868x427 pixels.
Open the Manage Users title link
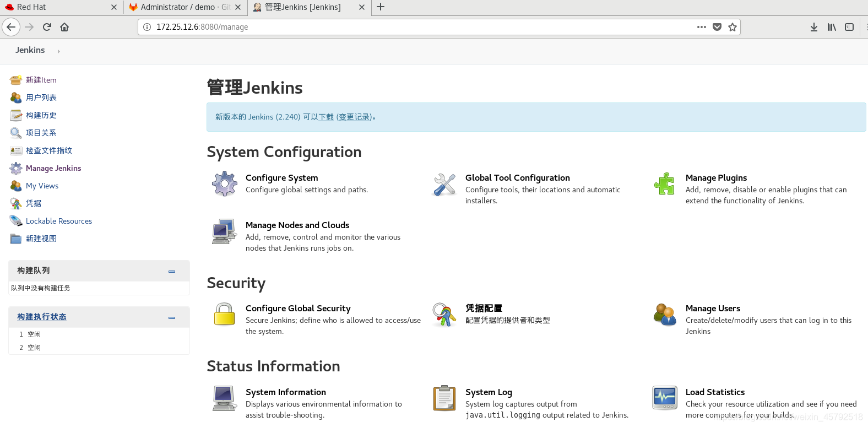pyautogui.click(x=713, y=308)
